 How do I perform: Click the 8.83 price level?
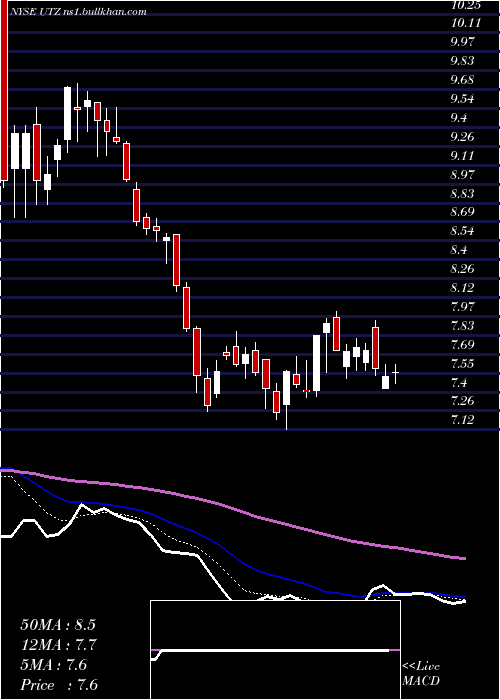coord(464,194)
